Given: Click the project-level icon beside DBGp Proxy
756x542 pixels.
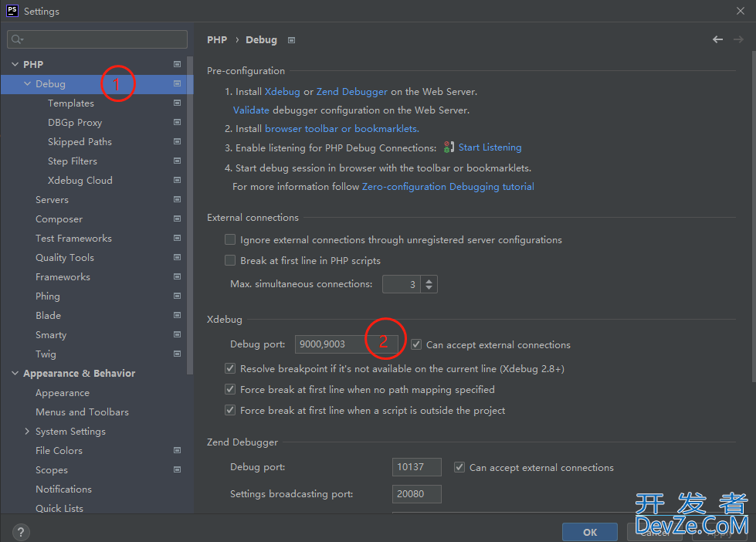Looking at the screenshot, I should 177,122.
